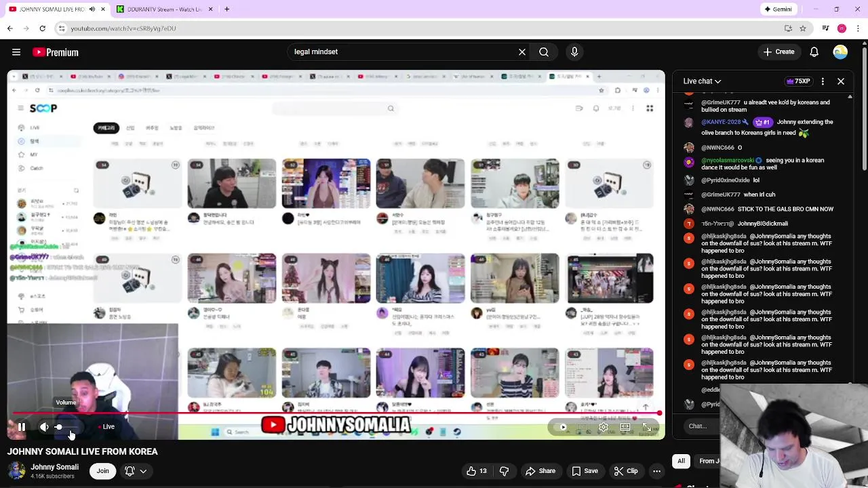The height and width of the screenshot is (488, 868).
Task: Install or cast page icon in address bar
Action: (x=788, y=28)
